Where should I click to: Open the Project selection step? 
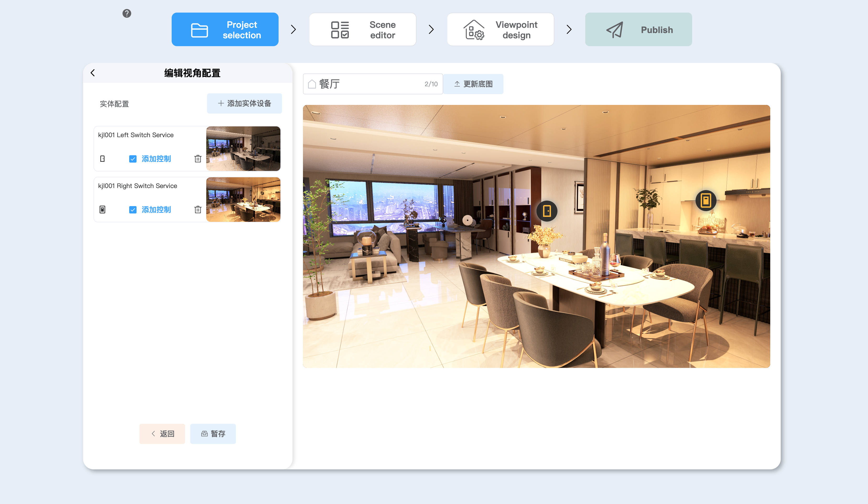225,30
